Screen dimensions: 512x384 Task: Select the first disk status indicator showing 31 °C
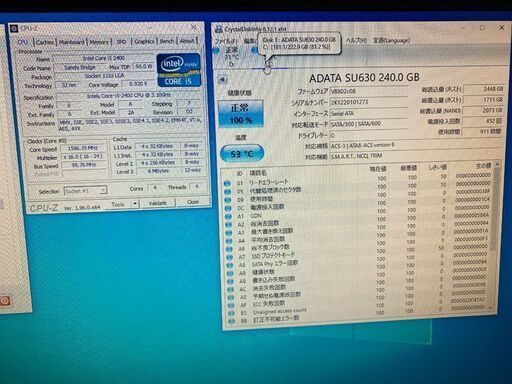pos(229,56)
